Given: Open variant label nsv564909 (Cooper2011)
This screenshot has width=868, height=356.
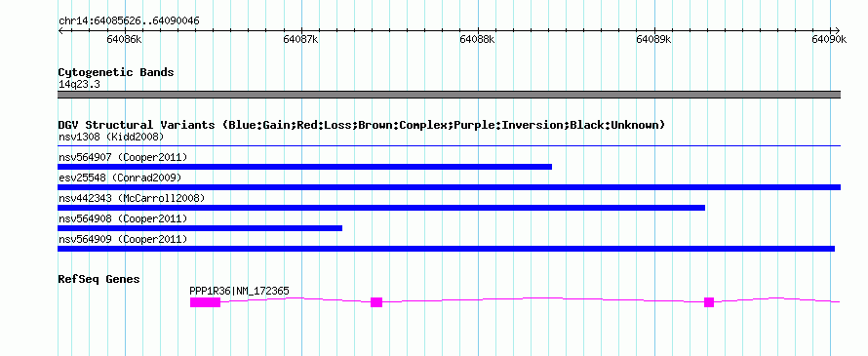Looking at the screenshot, I should coord(123,239).
